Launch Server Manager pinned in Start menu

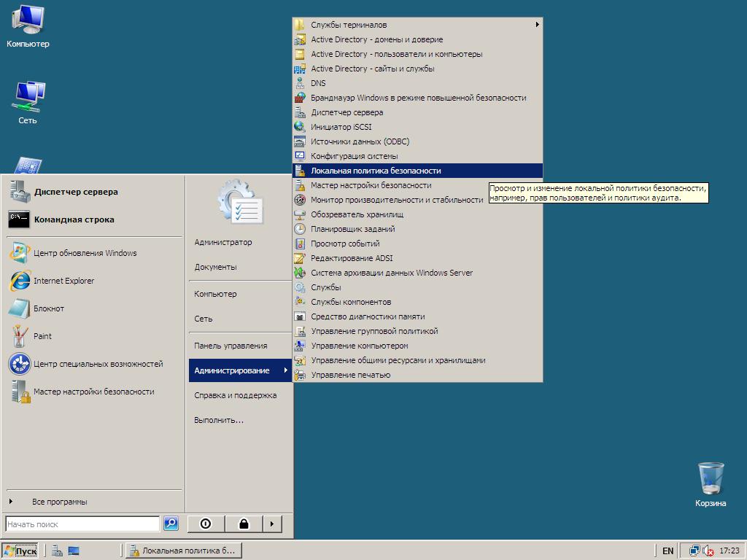[x=96, y=192]
